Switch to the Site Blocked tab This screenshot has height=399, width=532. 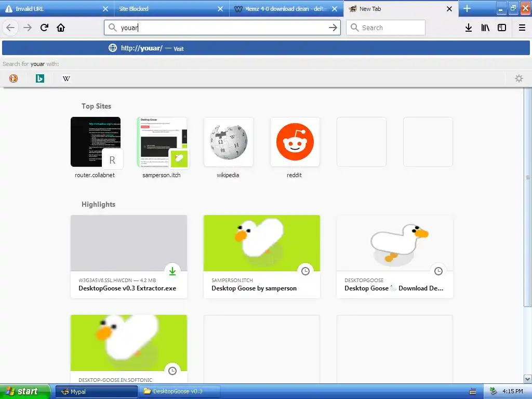click(x=171, y=8)
